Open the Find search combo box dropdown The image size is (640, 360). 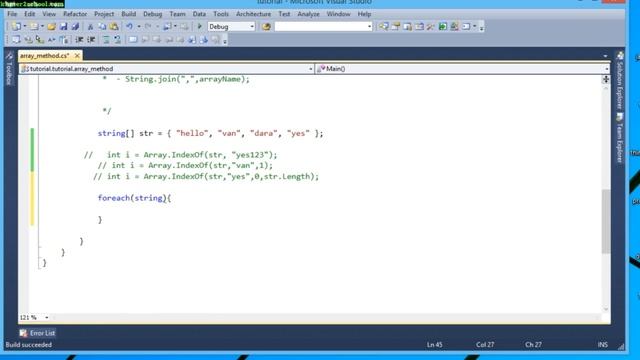[x=369, y=27]
